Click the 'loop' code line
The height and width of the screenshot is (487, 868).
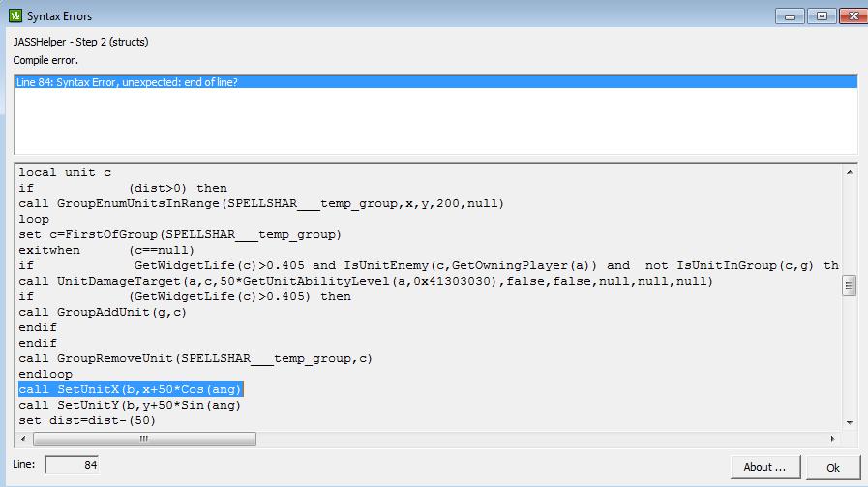34,219
